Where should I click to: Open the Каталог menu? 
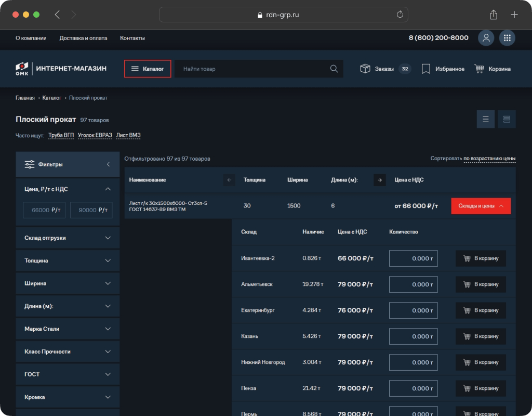pos(148,69)
